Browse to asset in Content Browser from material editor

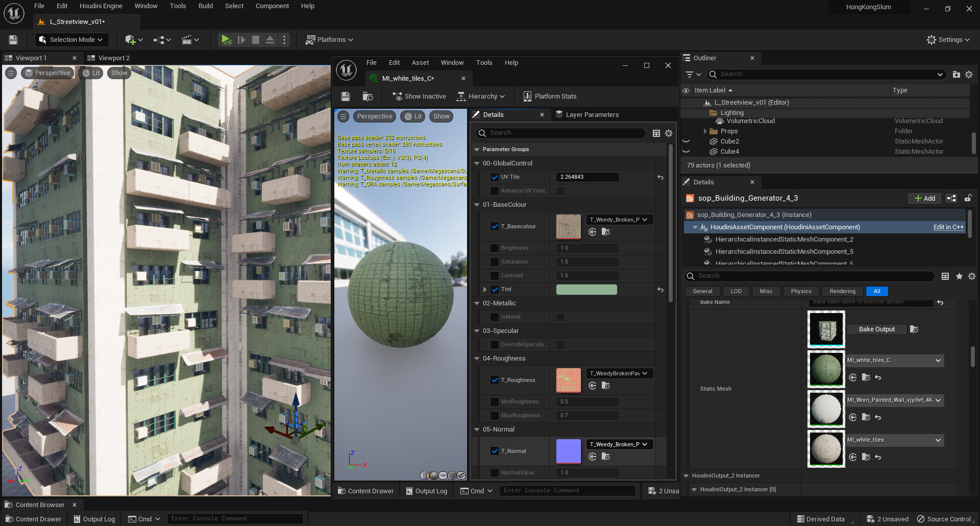click(367, 96)
